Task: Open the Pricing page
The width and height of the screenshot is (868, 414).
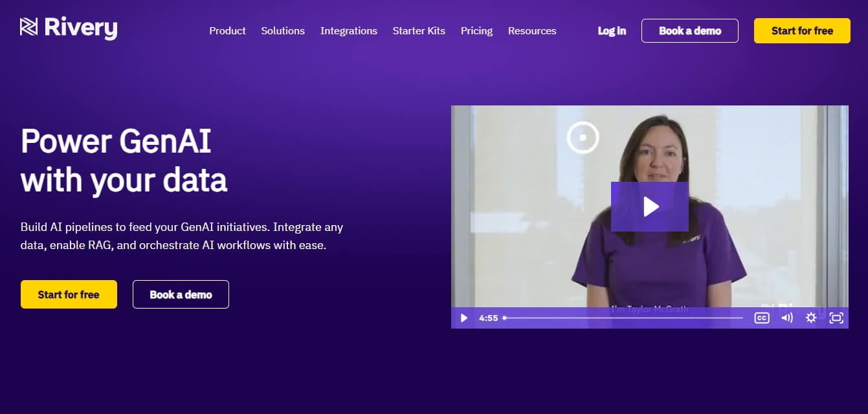Action: [x=476, y=30]
